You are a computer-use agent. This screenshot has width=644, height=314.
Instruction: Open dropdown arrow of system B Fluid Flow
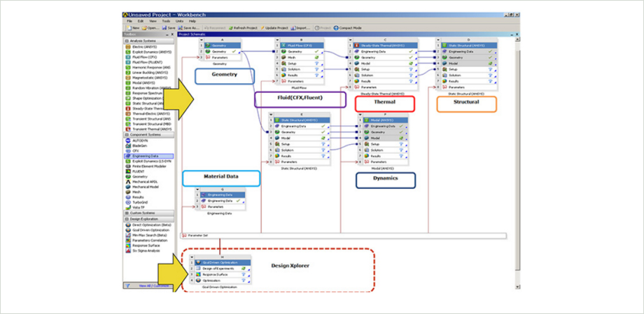coord(276,40)
